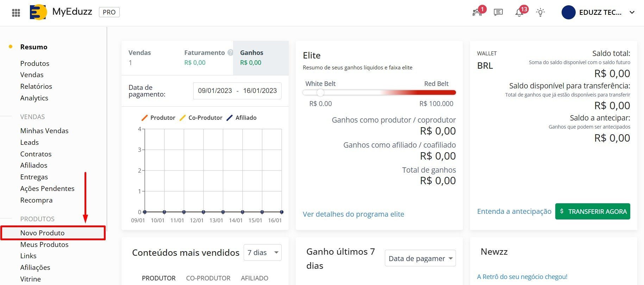This screenshot has height=285, width=644.
Task: Toggle Co-Produtor series in chart legend
Action: [x=201, y=118]
